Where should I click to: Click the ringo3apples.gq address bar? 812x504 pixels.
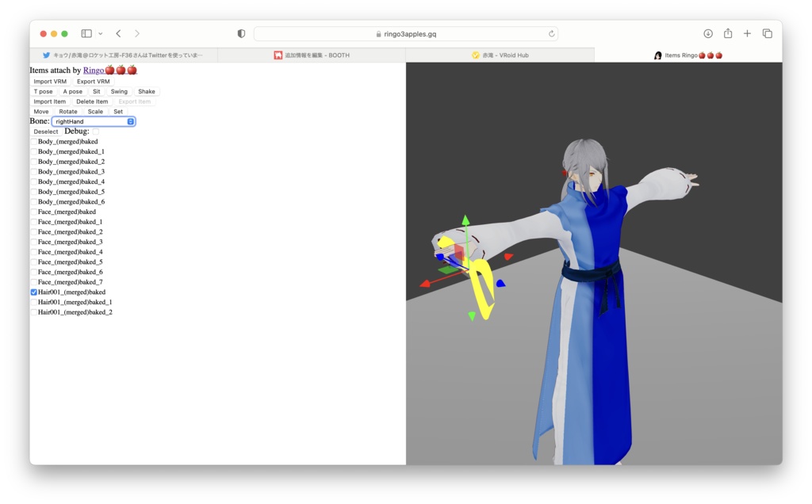tap(405, 33)
